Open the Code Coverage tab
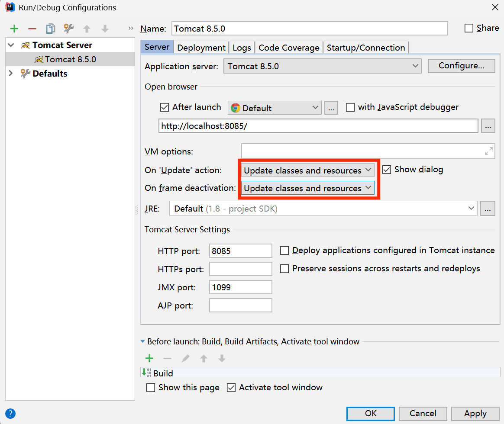 289,48
